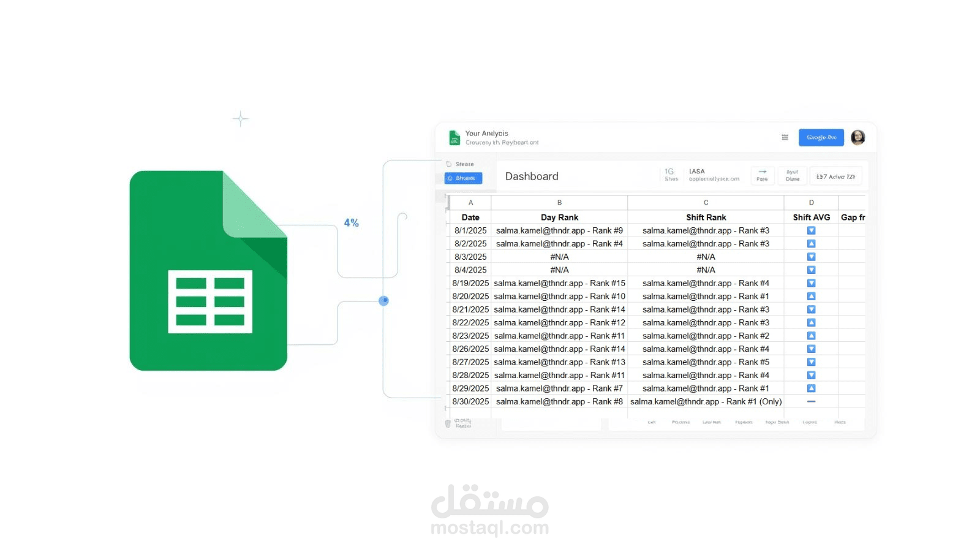Image resolution: width=980 pixels, height=549 pixels.
Task: Click the #N/A Shift Rank cell for 8/4/2025
Action: pos(706,270)
